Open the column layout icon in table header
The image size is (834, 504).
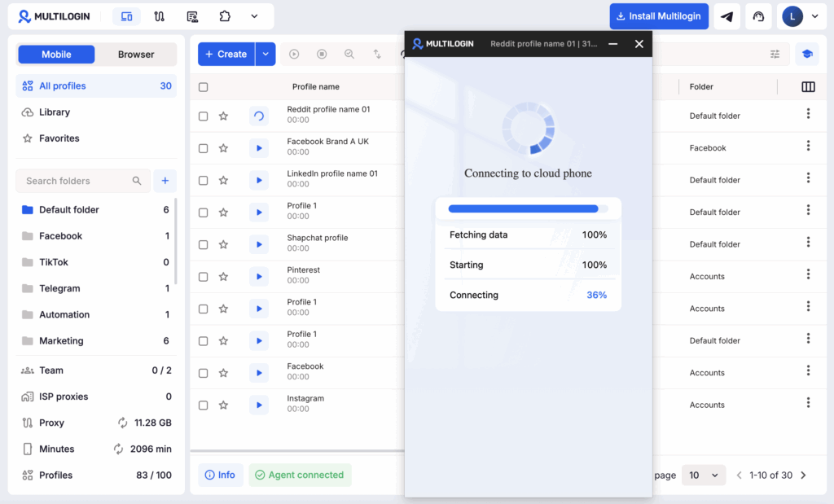[808, 86]
